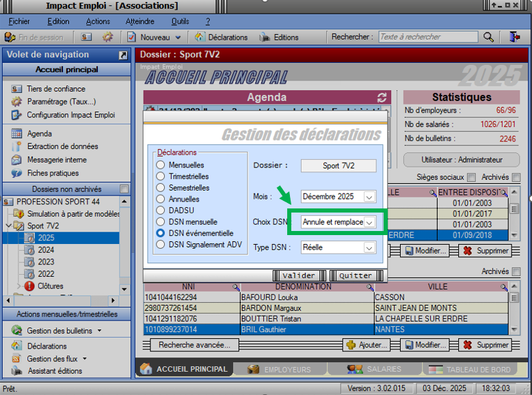Select the Trimestrielles declaration option

point(161,176)
